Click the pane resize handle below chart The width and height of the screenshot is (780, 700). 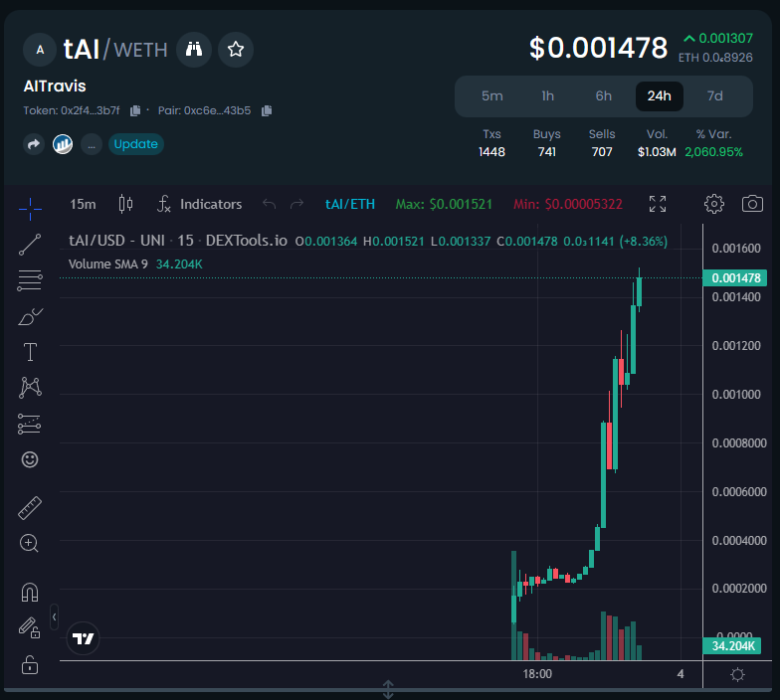pyautogui.click(x=388, y=689)
